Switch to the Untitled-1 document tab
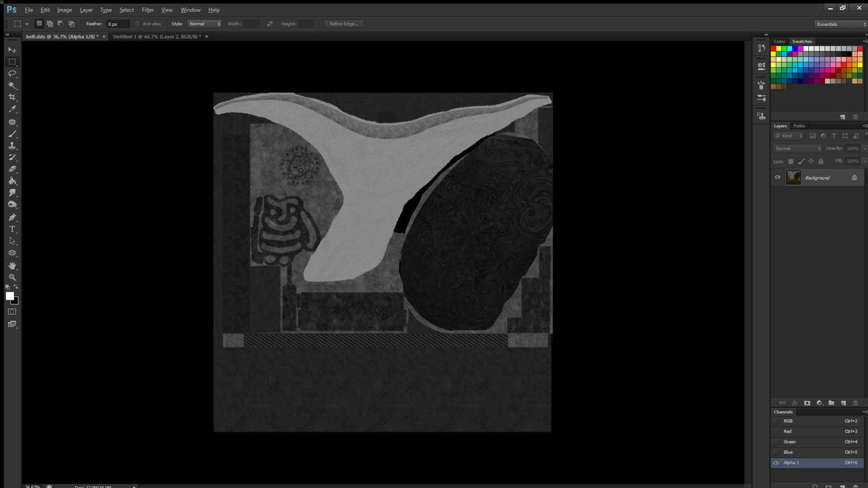The height and width of the screenshot is (488, 868). (157, 37)
